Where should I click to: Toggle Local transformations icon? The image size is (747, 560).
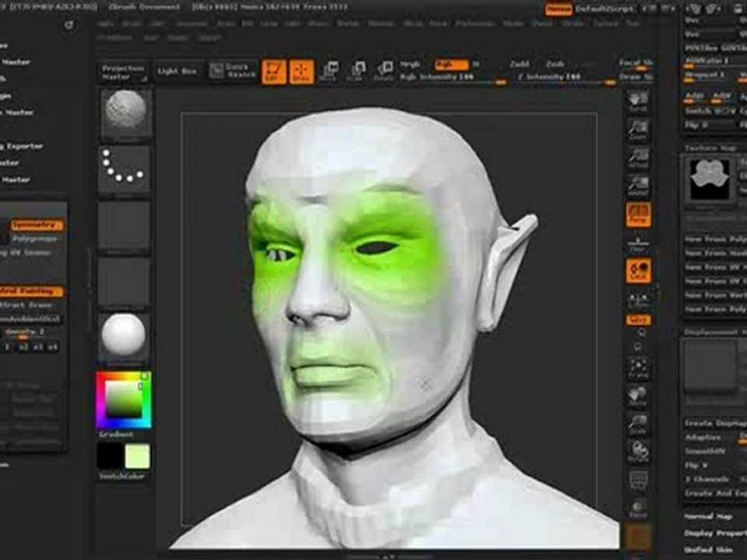[x=638, y=271]
